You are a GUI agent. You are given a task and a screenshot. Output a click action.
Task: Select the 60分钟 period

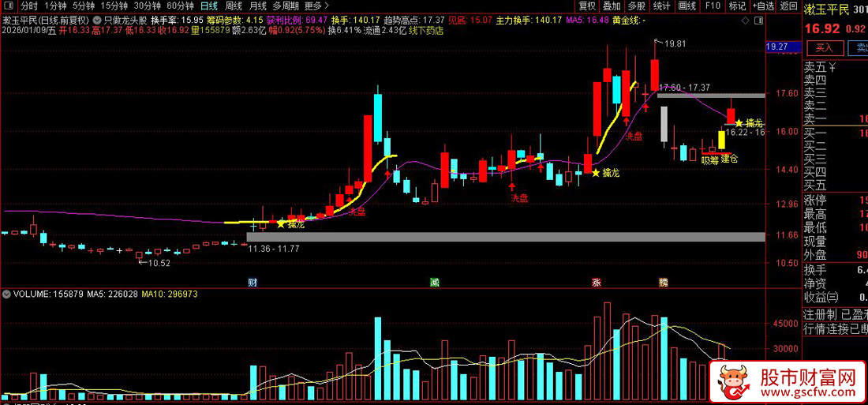pos(180,6)
